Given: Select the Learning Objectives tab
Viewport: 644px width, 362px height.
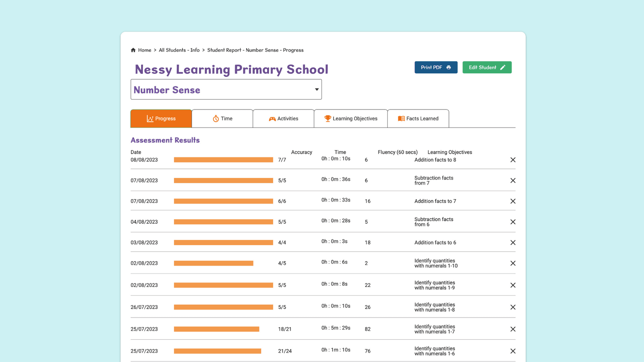Looking at the screenshot, I should [351, 119].
